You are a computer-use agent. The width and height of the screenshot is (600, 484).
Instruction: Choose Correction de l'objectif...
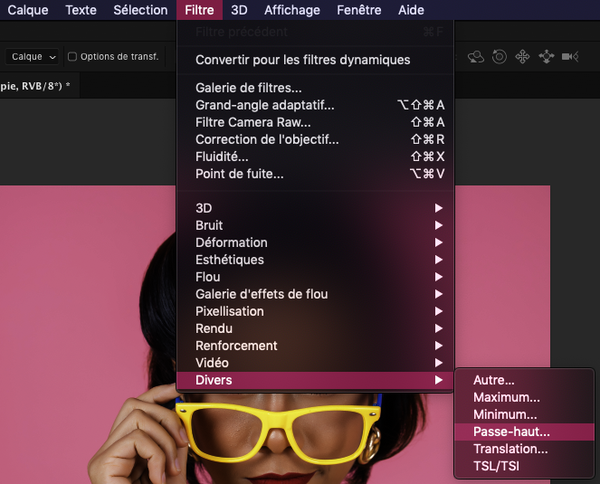[x=315, y=140]
